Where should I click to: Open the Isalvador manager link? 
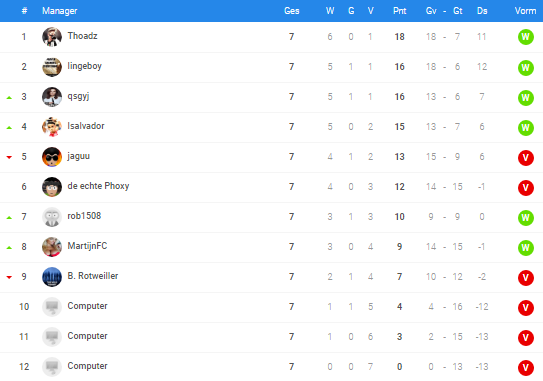86,126
